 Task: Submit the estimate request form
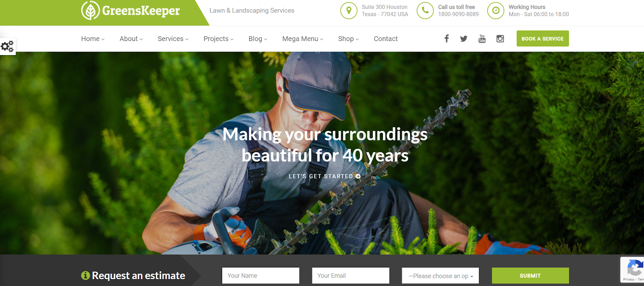tap(530, 276)
